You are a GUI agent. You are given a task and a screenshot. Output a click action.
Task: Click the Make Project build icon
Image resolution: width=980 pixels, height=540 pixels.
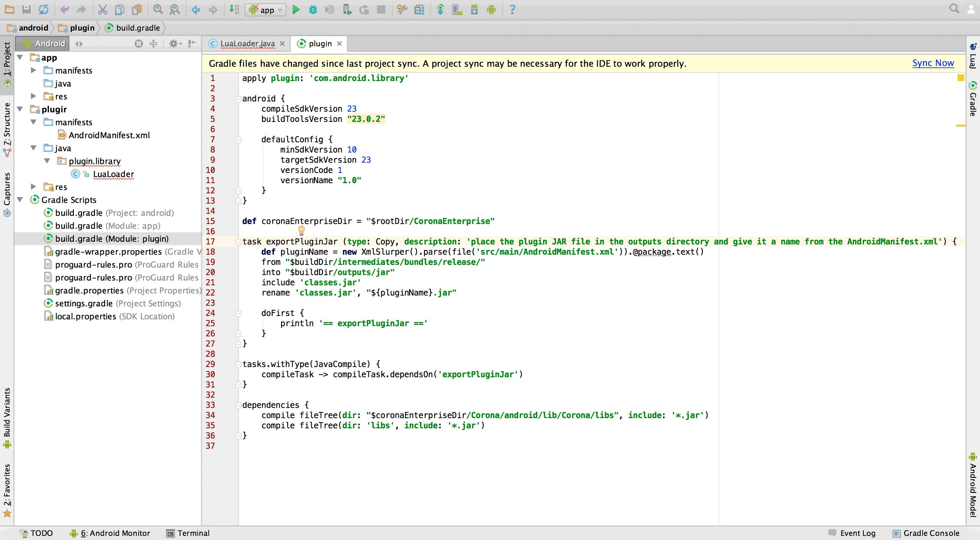pyautogui.click(x=234, y=10)
